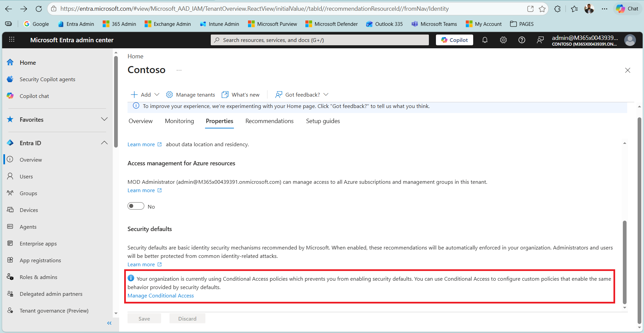Screen dimensions: 644x333
Task: Focus the Search resources search box
Action: pyautogui.click(x=320, y=40)
